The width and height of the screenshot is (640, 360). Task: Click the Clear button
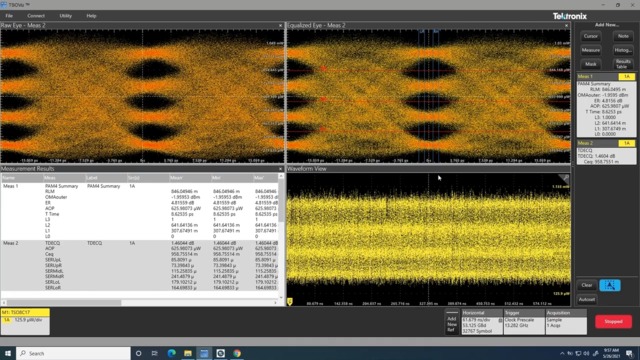pos(587,285)
